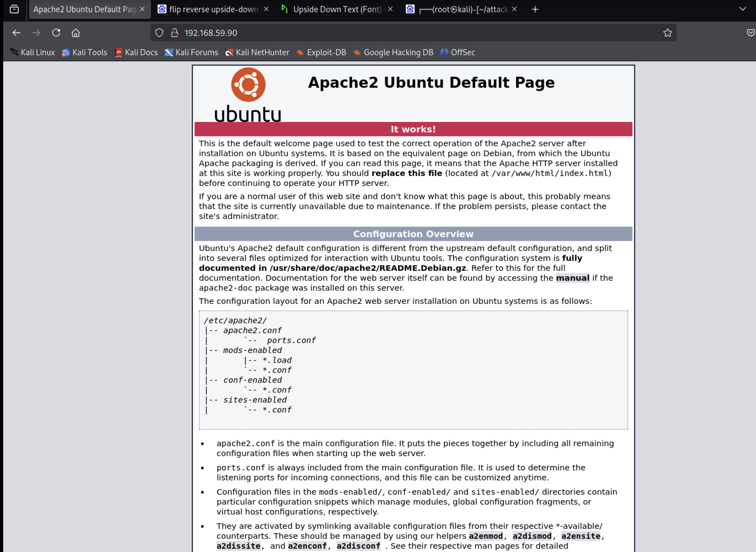Close the root@kali attack tab
Screen dimensions: 756x552
(514, 9)
